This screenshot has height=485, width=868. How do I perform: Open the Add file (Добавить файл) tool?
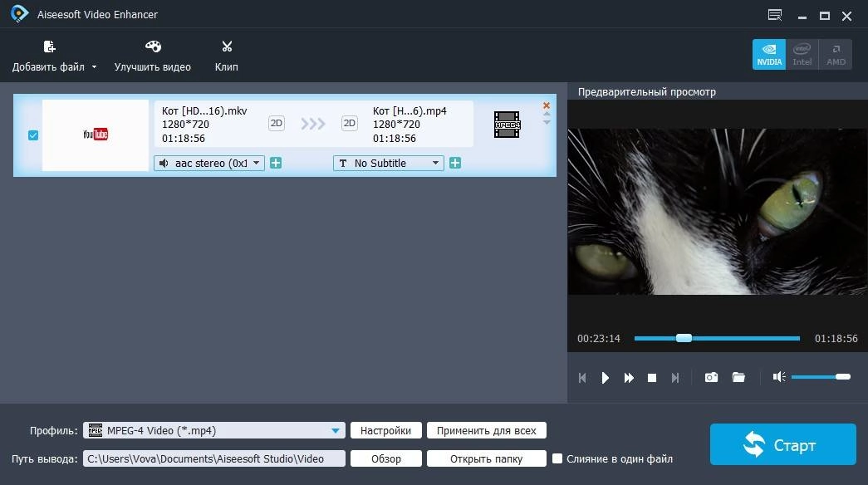coord(48,56)
